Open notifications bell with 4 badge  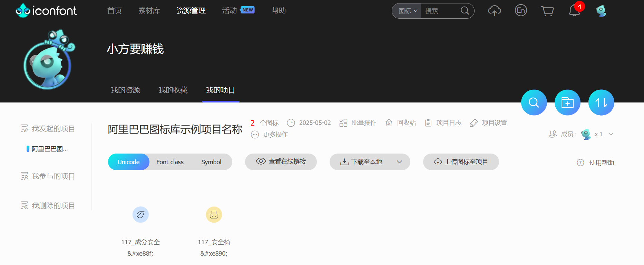(575, 10)
